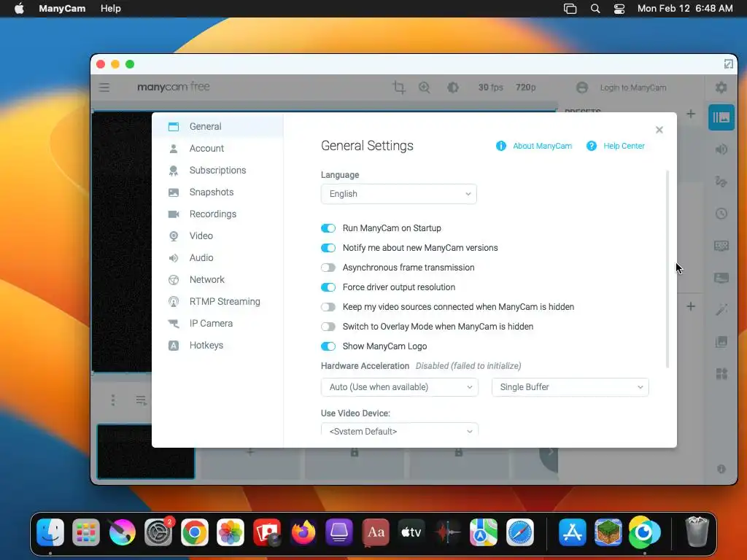Open the clock panel in right sidebar

point(721,214)
